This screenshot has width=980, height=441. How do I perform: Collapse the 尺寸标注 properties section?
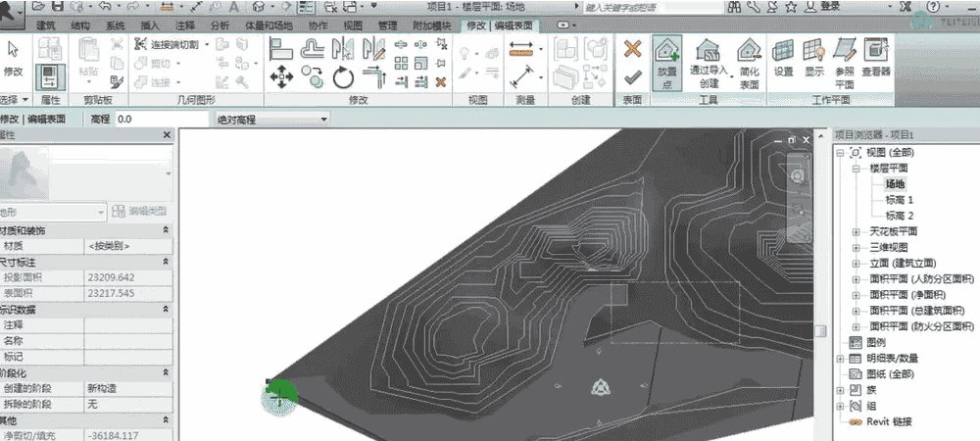(x=166, y=263)
